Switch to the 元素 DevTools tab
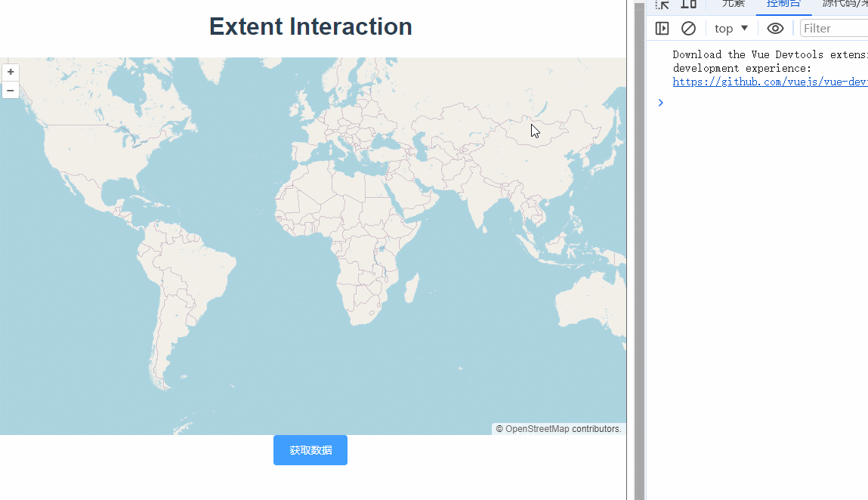Screen dimensions: 868x500 [x=734, y=4]
